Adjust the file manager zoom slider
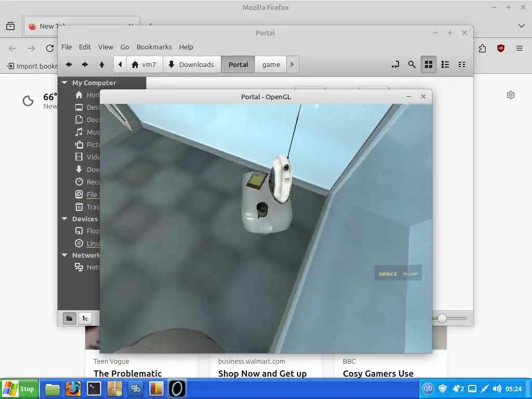532x399 pixels. (x=442, y=318)
